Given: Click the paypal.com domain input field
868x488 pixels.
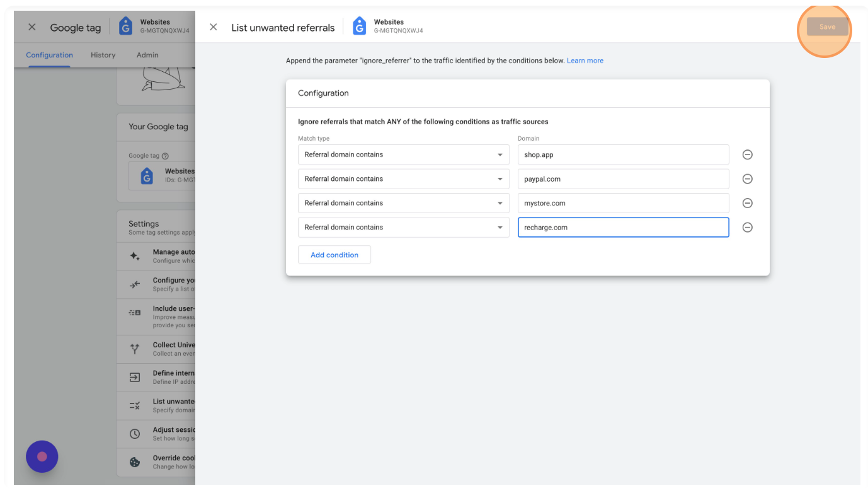Looking at the screenshot, I should pos(623,179).
